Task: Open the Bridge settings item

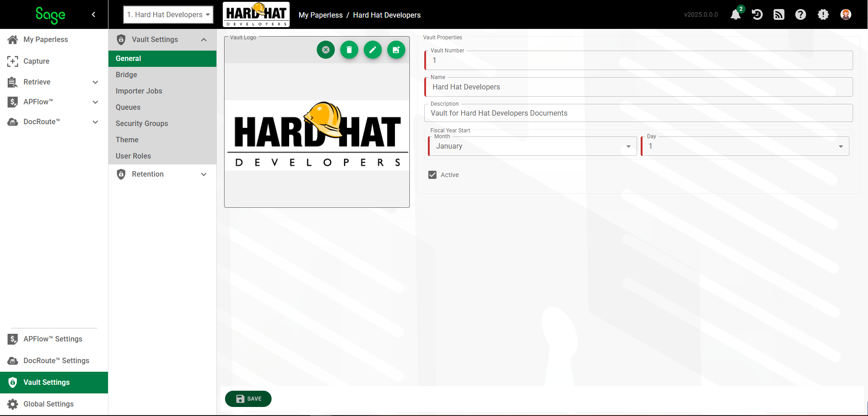Action: click(162, 75)
